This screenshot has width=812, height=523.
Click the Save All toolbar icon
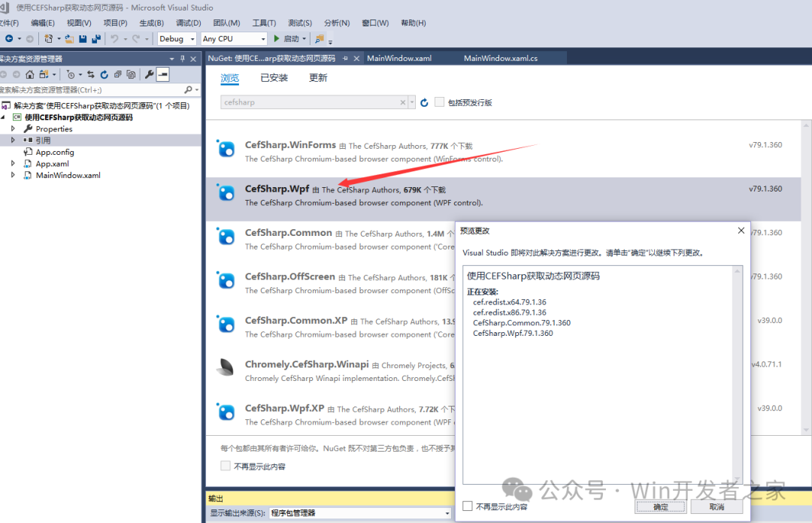pos(95,38)
